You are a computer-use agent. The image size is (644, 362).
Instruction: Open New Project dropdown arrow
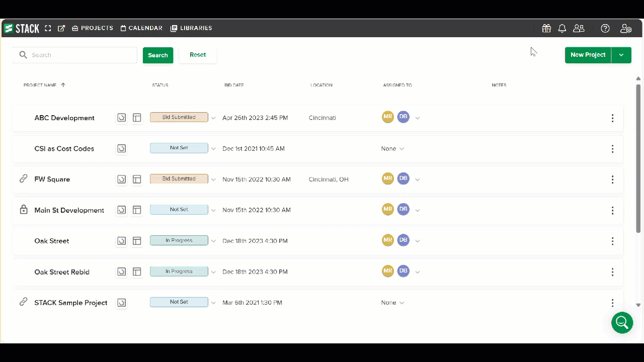[x=621, y=55]
